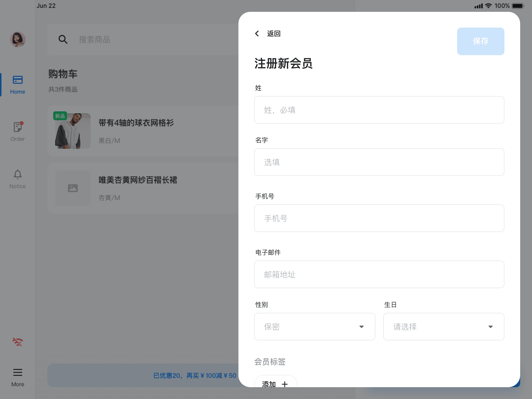This screenshot has width=532, height=399.
Task: Tap the Notice bell icon
Action: [17, 174]
